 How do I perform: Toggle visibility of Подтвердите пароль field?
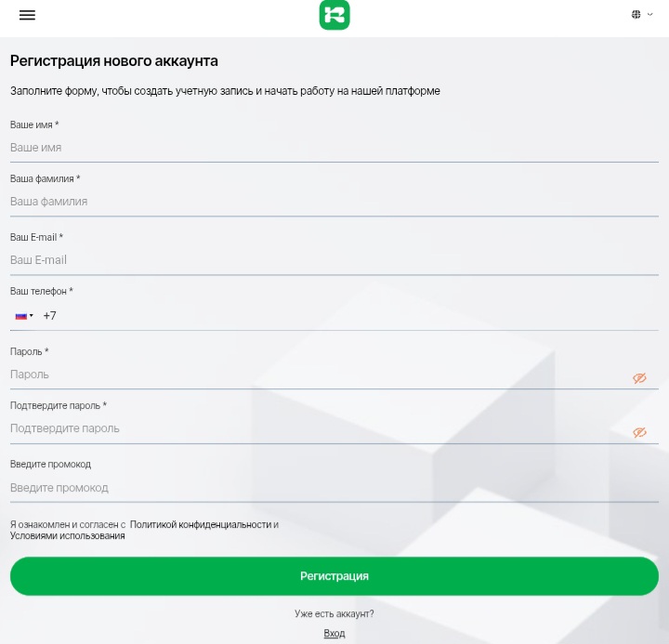[639, 432]
